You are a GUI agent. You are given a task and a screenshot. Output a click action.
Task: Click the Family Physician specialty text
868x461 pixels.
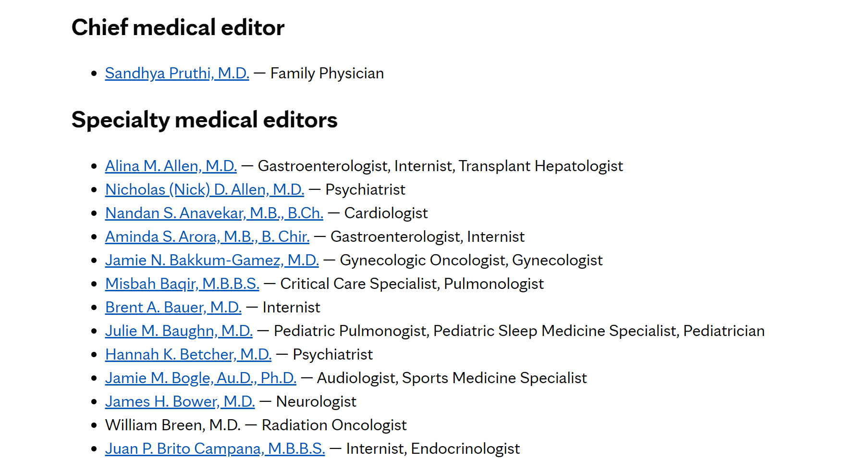coord(327,74)
